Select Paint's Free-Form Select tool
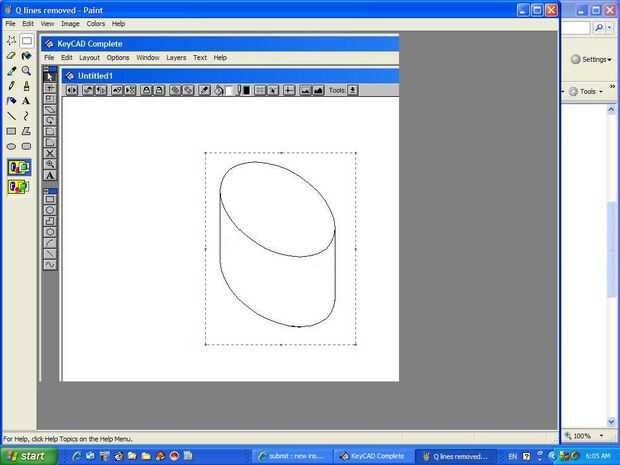The image size is (620, 465). pos(11,40)
